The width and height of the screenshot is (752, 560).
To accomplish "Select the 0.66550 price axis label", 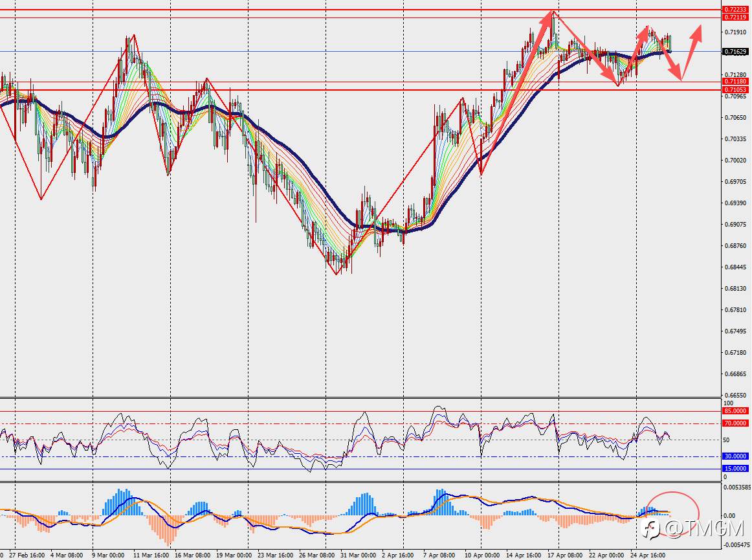I will [x=735, y=395].
